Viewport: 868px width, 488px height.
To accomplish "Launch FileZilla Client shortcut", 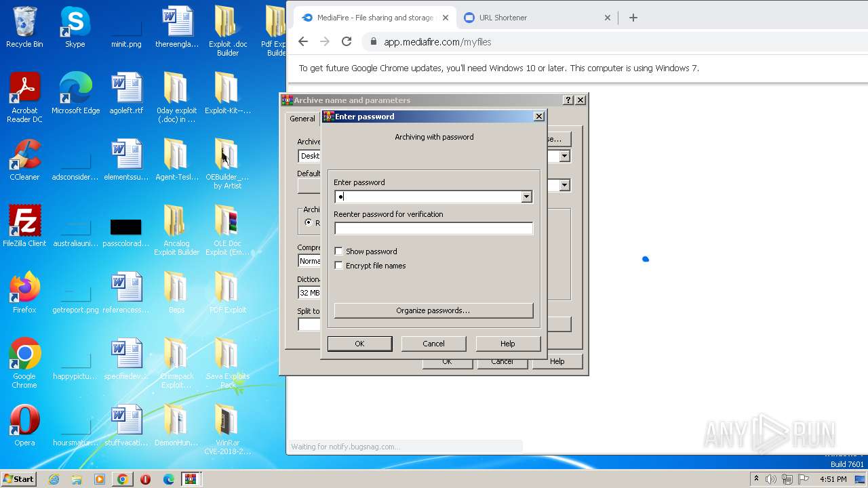I will [x=24, y=226].
